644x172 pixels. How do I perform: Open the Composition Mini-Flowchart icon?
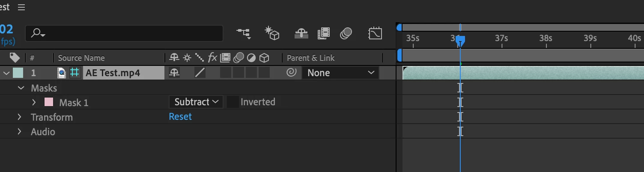(244, 33)
